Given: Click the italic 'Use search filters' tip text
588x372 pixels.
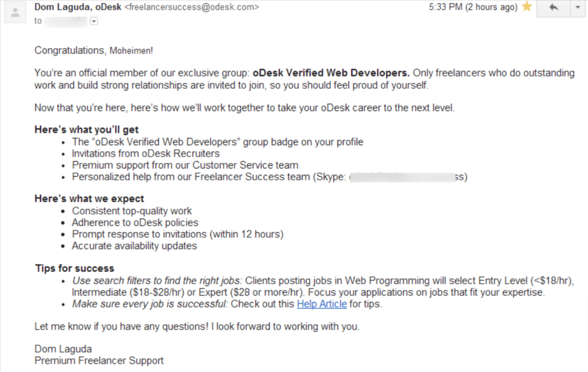Looking at the screenshot, I should coord(157,280).
